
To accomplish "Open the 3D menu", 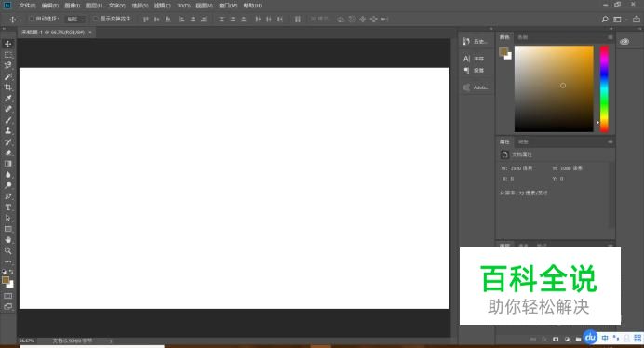I will (183, 6).
